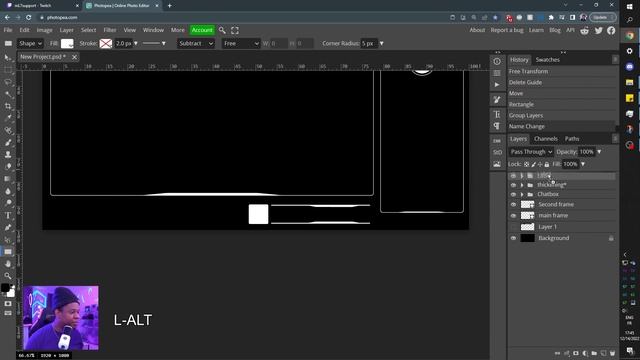
Task: Toggle lock all padlock option
Action: point(547,164)
